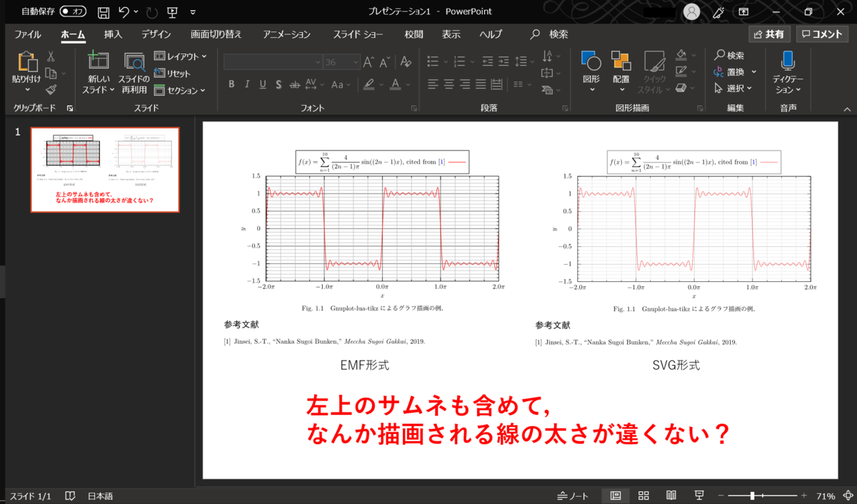The width and height of the screenshot is (857, 504).
Task: Toggle italic formatting
Action: pyautogui.click(x=246, y=84)
